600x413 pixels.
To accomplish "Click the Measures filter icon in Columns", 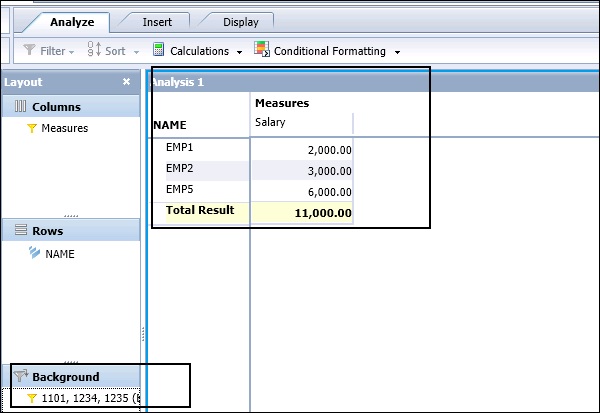I will 32,128.
